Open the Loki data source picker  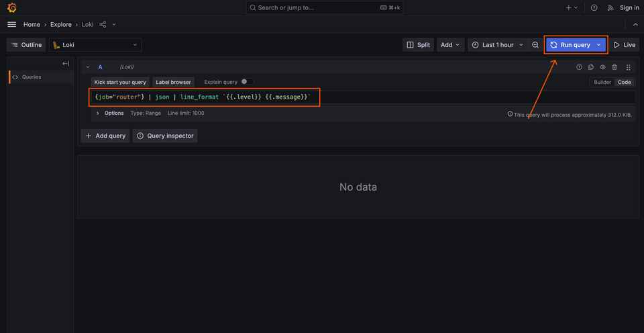(x=95, y=45)
